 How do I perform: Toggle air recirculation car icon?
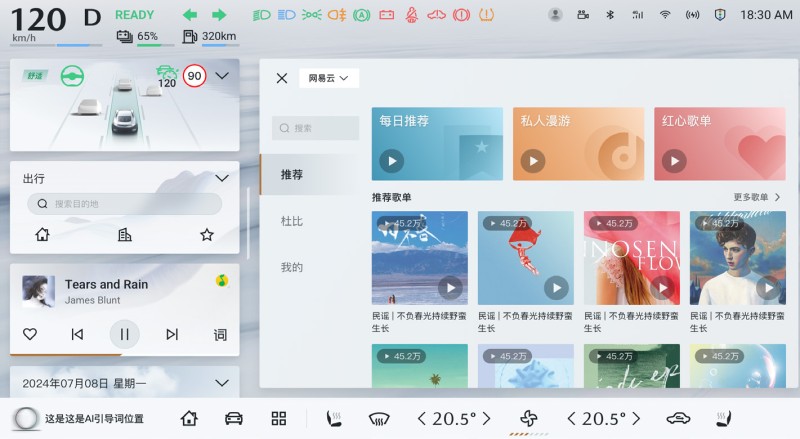click(678, 419)
